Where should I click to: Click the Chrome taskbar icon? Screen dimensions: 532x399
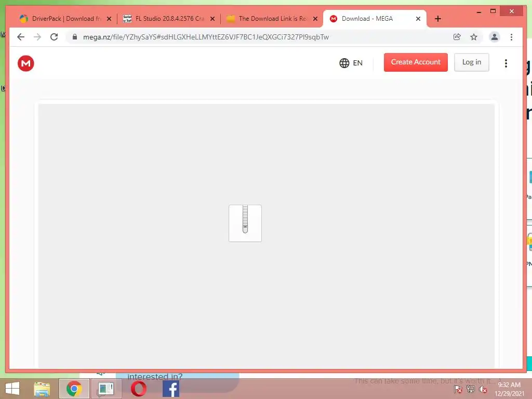coord(74,389)
